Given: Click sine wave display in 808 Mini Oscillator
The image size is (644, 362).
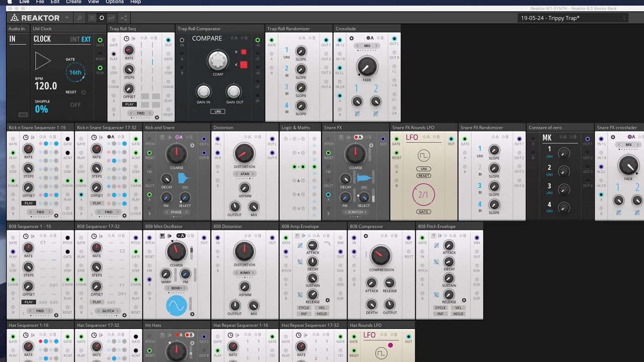Looking at the screenshot, I should point(177,306).
